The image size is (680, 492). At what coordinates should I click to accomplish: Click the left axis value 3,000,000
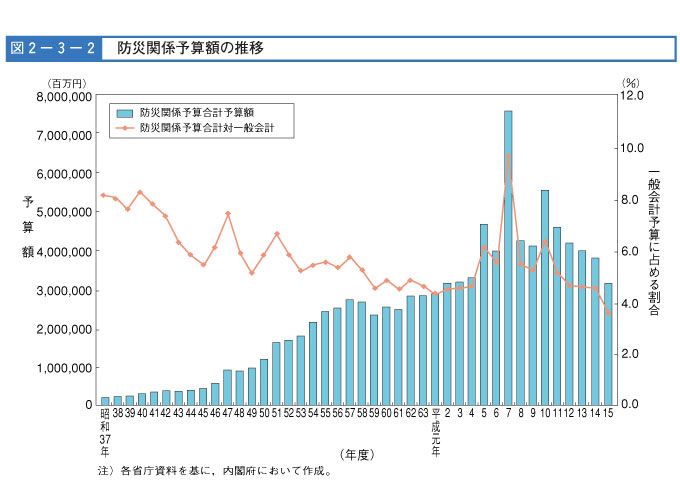click(64, 291)
